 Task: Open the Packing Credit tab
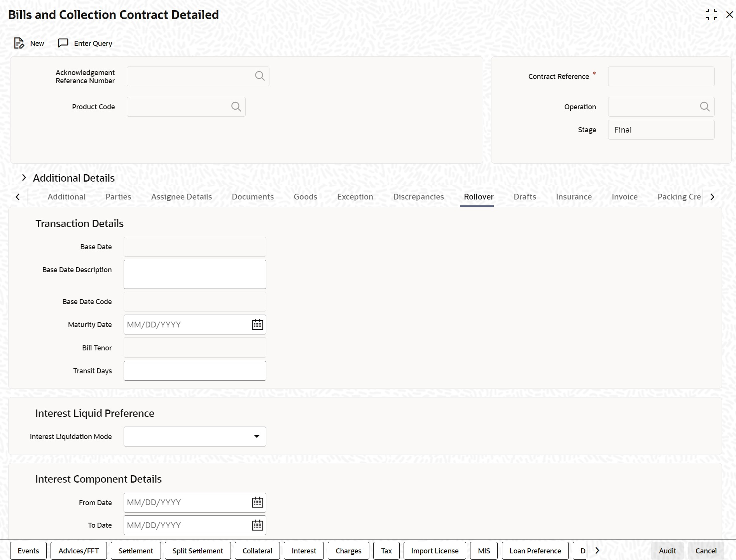(x=679, y=197)
